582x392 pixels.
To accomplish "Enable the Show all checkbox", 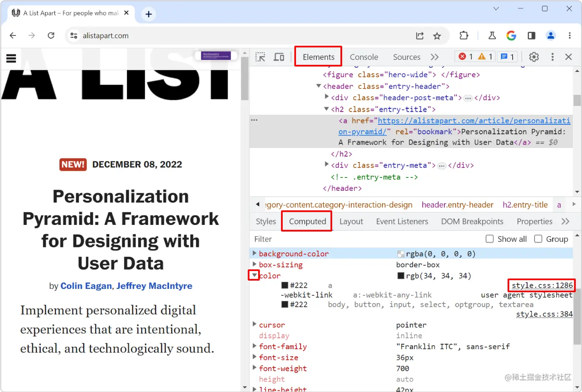I will click(x=490, y=239).
